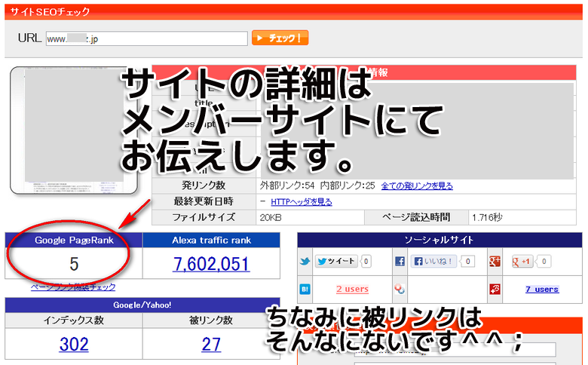Click the Hatena Bookmark B! icon
This screenshot has width=588, height=365.
pyautogui.click(x=305, y=290)
